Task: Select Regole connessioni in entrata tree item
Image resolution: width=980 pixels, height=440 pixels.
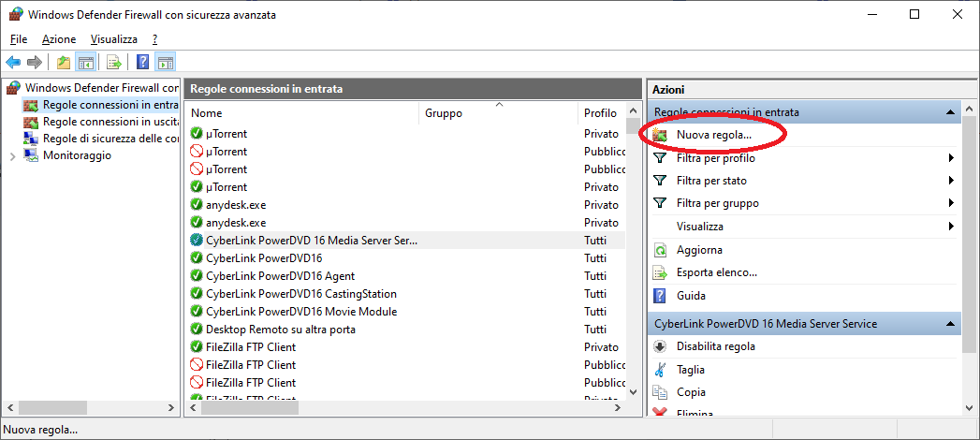Action: 110,104
